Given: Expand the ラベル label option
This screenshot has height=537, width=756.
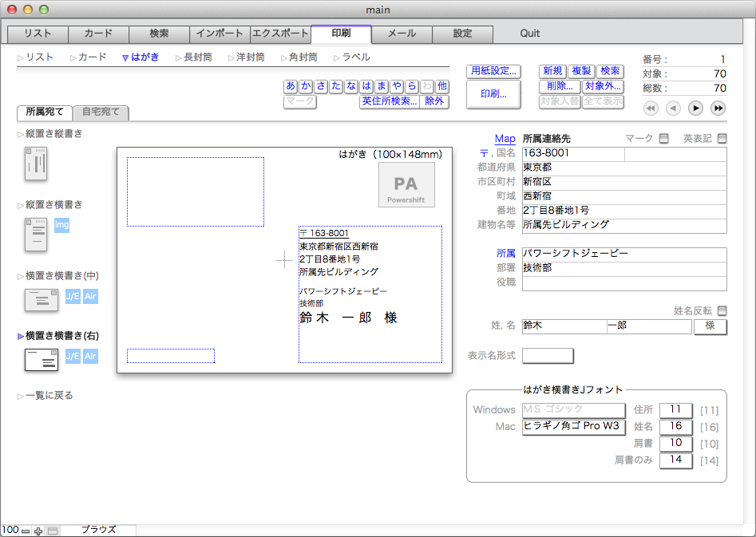Looking at the screenshot, I should [x=355, y=57].
